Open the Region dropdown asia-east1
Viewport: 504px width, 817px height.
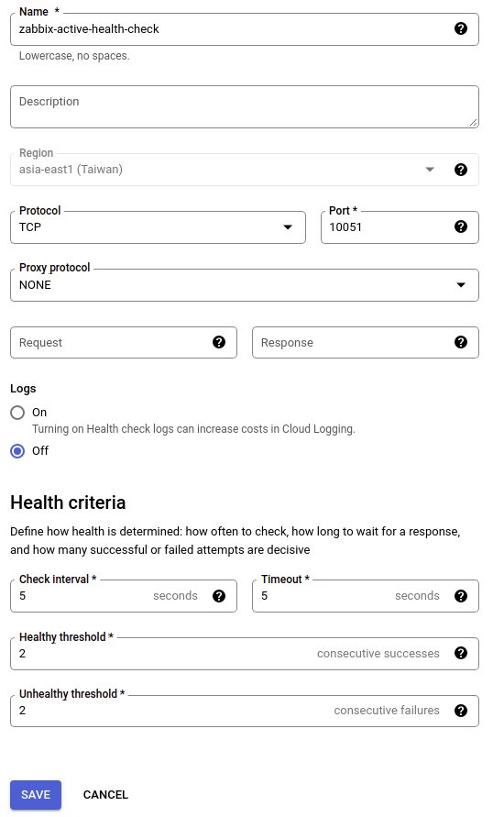[244, 170]
